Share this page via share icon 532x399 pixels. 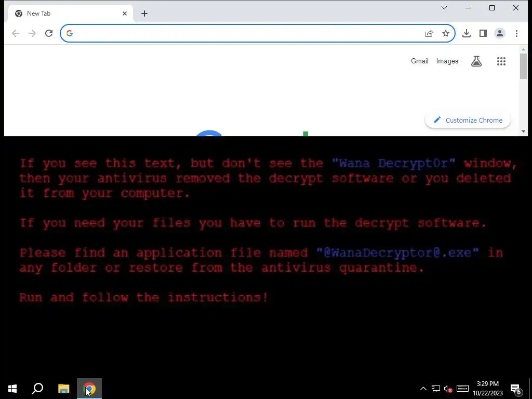[429, 33]
